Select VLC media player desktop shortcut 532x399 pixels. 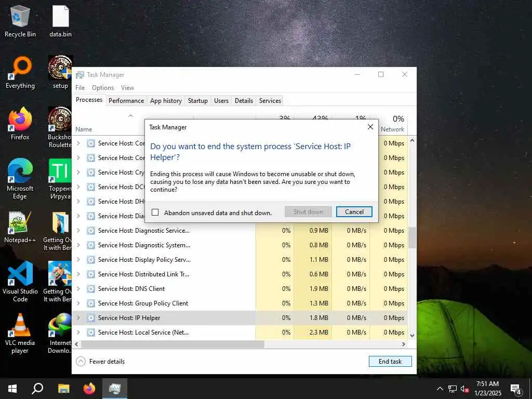(x=20, y=334)
